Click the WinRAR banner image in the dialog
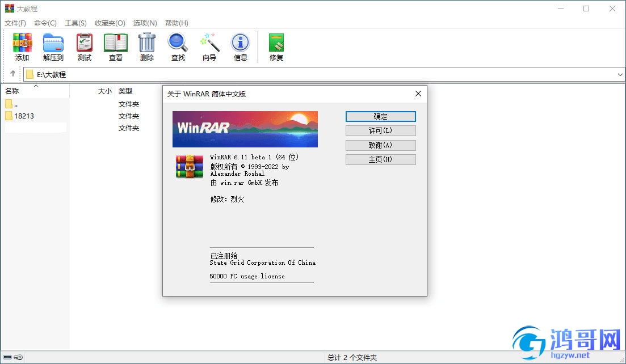Screen dimensions: 626x364 (245, 129)
